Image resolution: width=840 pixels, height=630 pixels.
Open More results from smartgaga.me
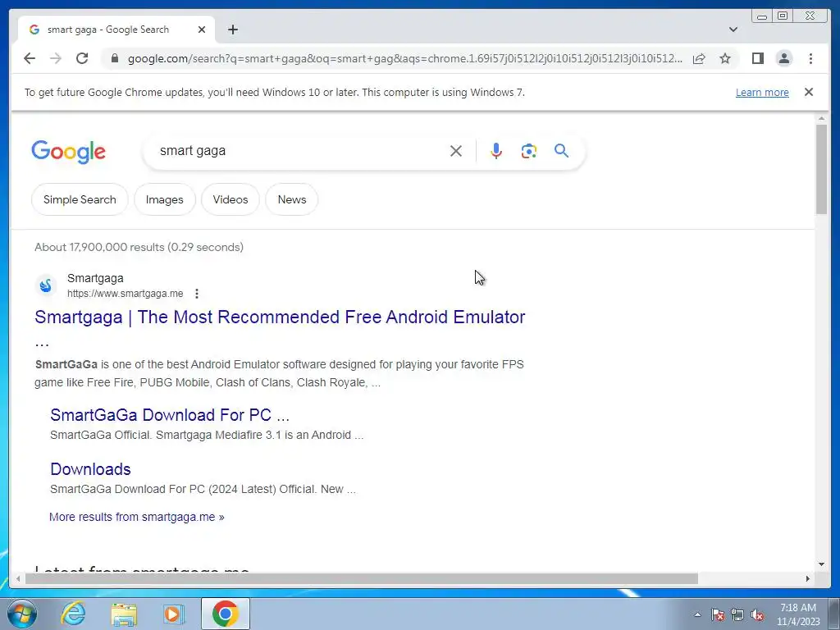click(137, 517)
